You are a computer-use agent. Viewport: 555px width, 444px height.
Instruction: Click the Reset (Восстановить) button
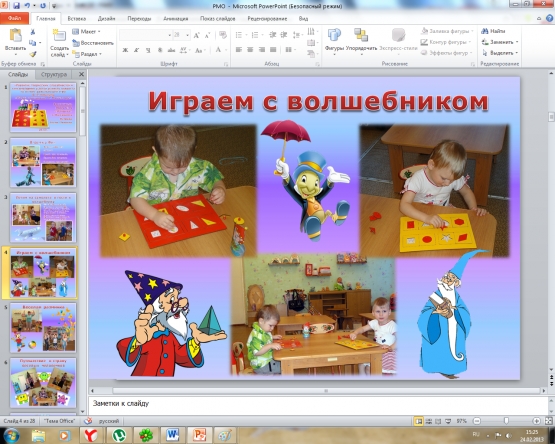pyautogui.click(x=93, y=43)
